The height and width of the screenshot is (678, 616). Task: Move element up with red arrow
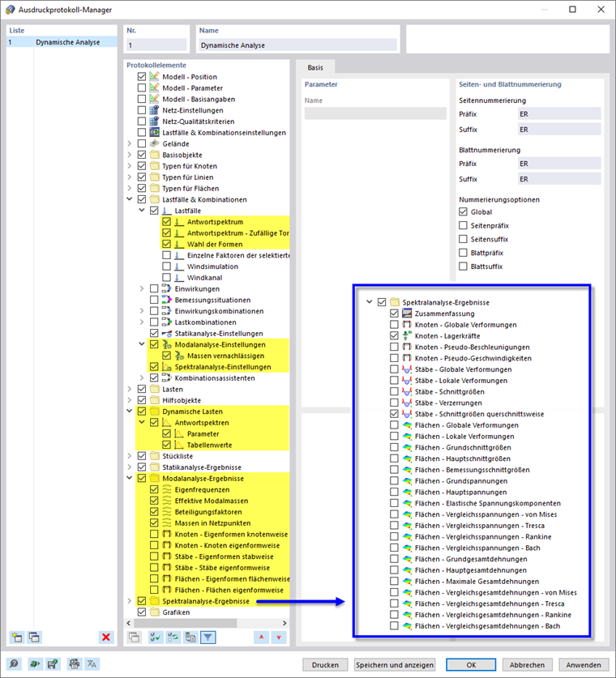coord(261,637)
